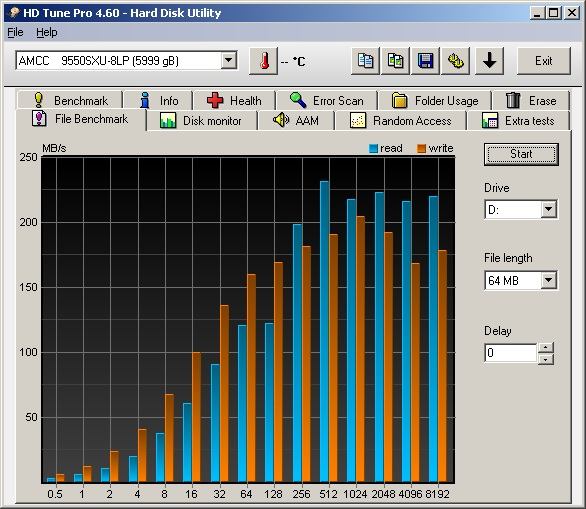Open the Health tab
Viewport: 586px width, 509px height.
coord(234,100)
